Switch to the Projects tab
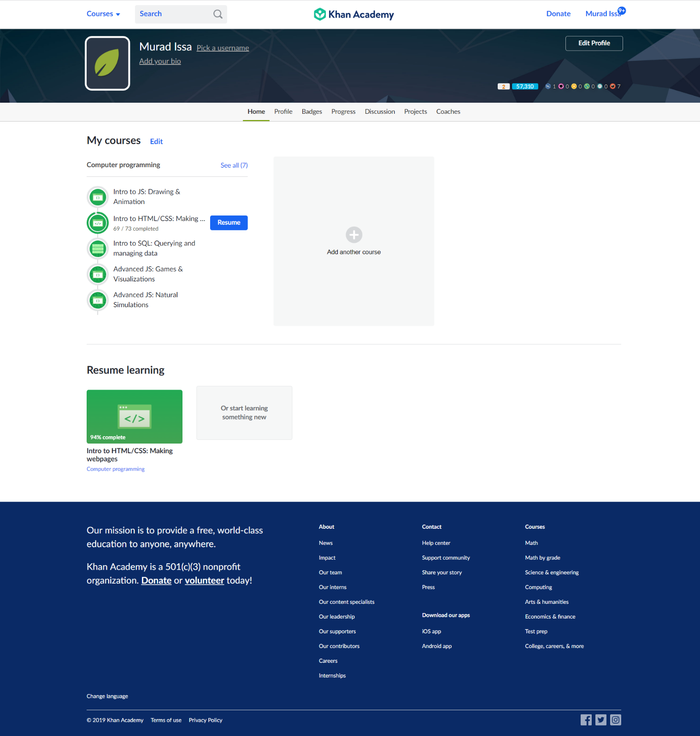 [416, 111]
